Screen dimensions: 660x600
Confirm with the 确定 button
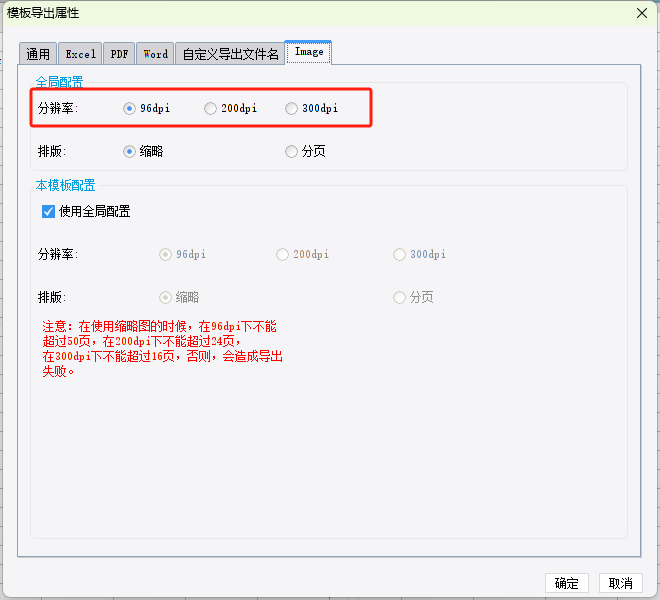(566, 583)
